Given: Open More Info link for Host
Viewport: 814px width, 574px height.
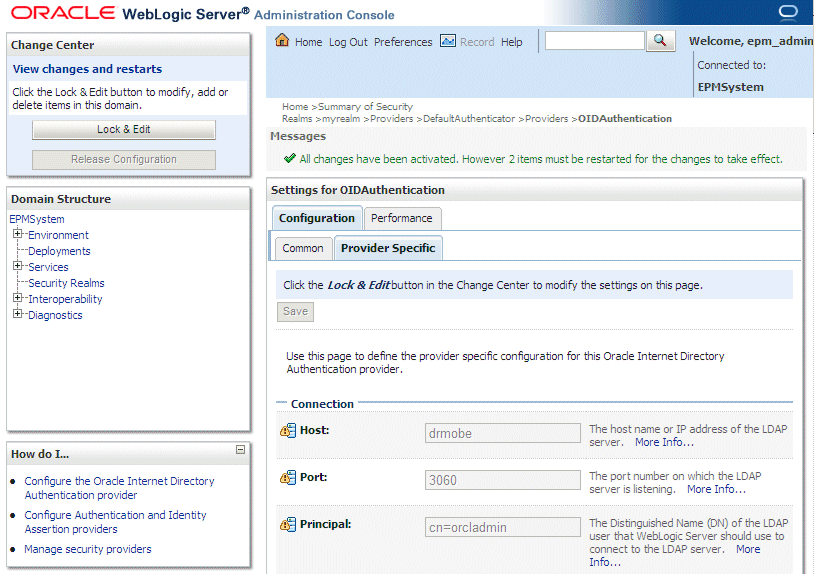Looking at the screenshot, I should [664, 442].
